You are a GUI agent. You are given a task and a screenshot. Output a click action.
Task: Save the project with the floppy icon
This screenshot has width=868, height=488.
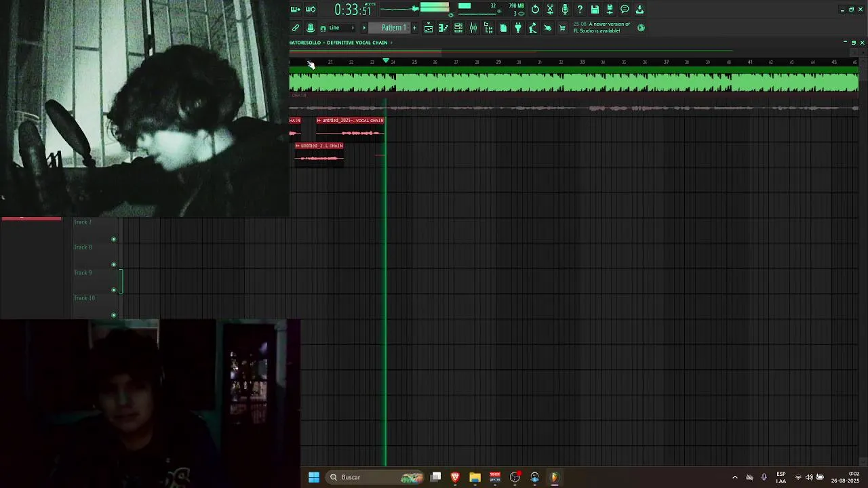point(595,9)
